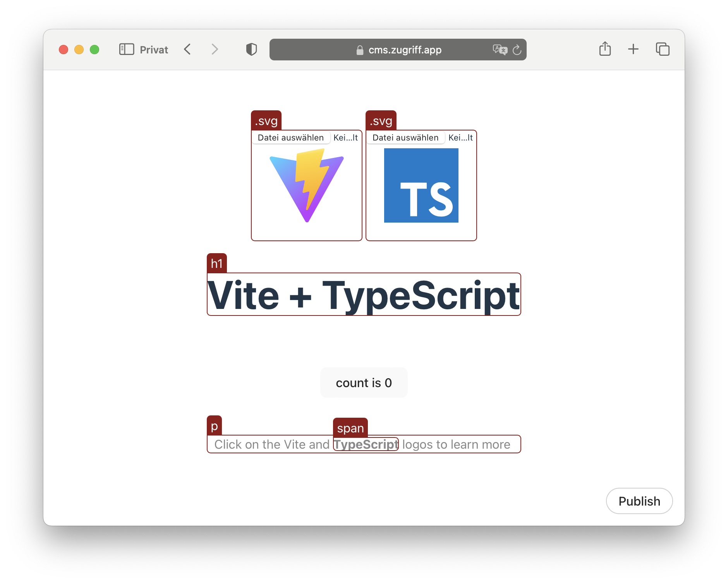The height and width of the screenshot is (583, 728).
Task: Click the 'count is 0' button
Action: [364, 382]
